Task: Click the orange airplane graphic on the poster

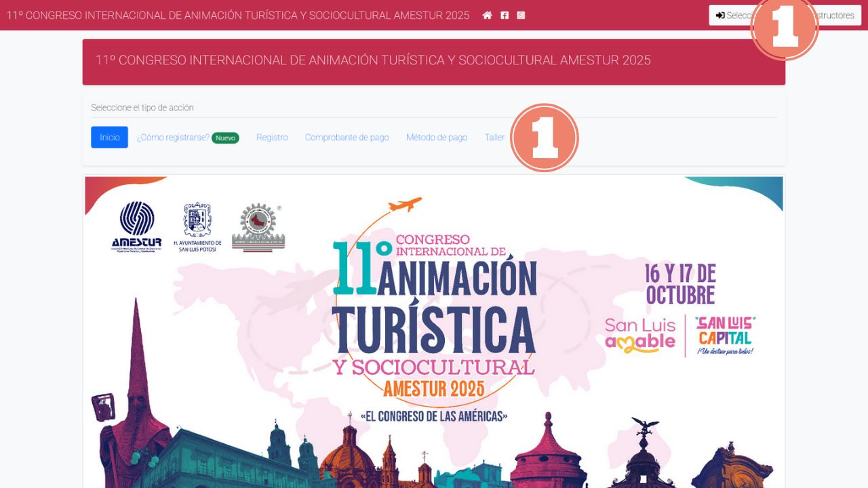Action: tap(405, 204)
